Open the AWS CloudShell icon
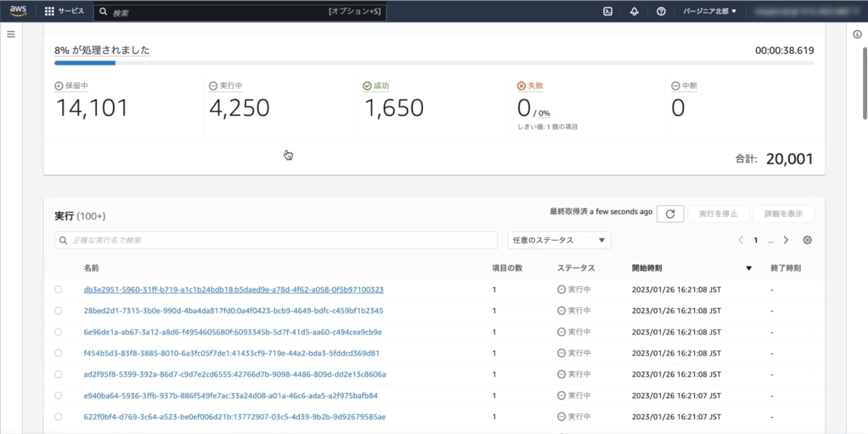 coord(608,12)
